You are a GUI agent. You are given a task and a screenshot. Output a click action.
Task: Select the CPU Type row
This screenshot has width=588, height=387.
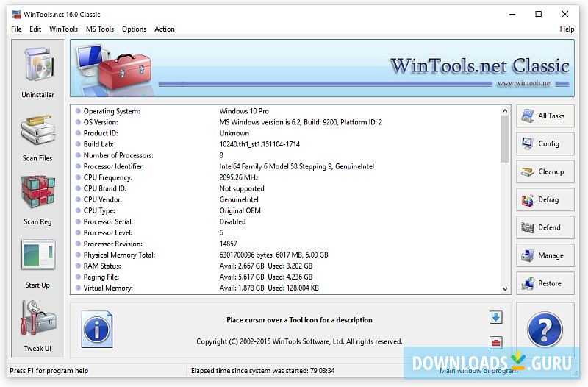[287, 210]
